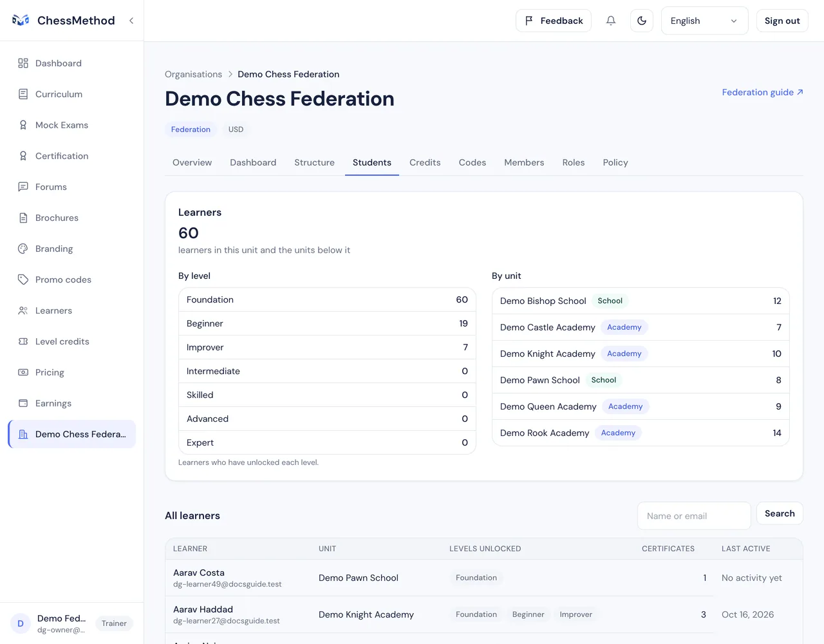
Task: Click the Demo Queen Academy unit row
Action: 641,406
